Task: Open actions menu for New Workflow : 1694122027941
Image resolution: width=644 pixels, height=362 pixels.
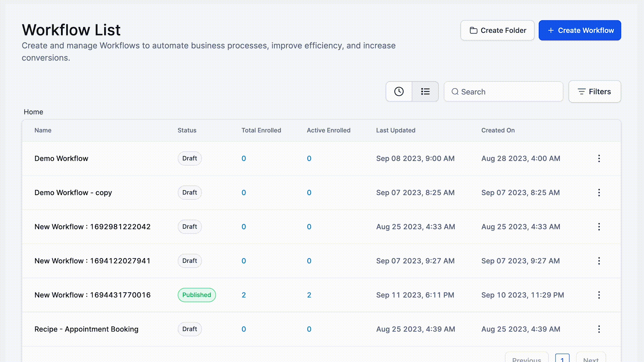Action: point(599,261)
